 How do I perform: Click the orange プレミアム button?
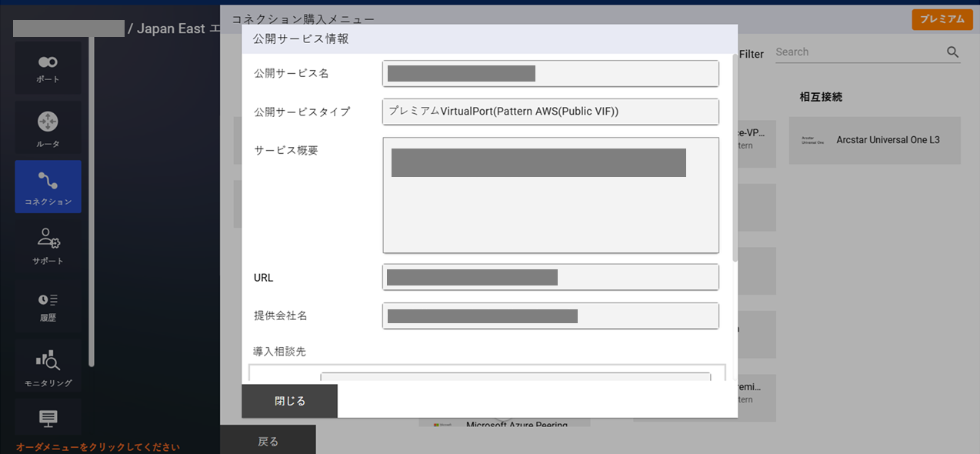click(x=942, y=19)
